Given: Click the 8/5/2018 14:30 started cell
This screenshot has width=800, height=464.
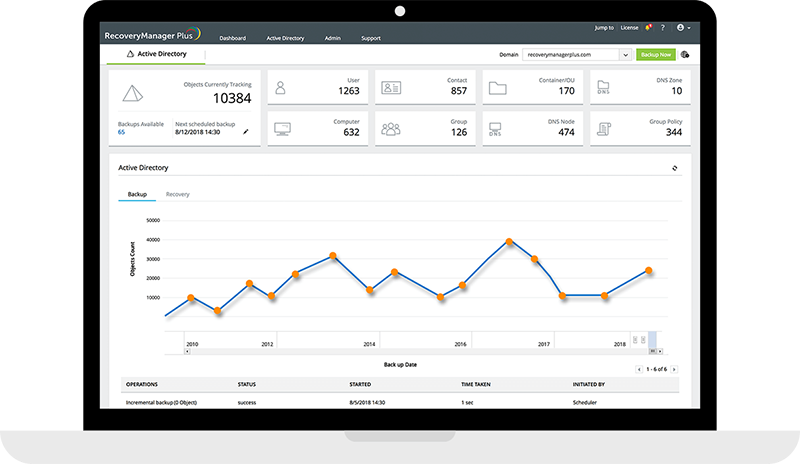Looking at the screenshot, I should [367, 402].
